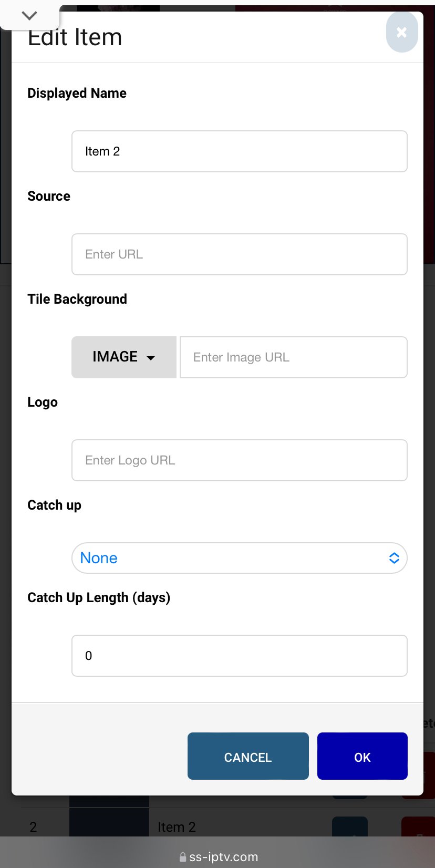Click the Displayed Name label

pos(77,93)
